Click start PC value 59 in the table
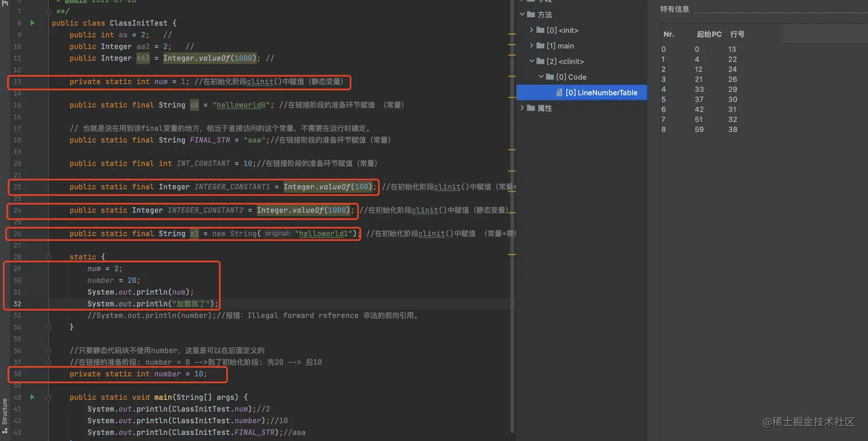Image resolution: width=868 pixels, height=441 pixels. pos(699,130)
